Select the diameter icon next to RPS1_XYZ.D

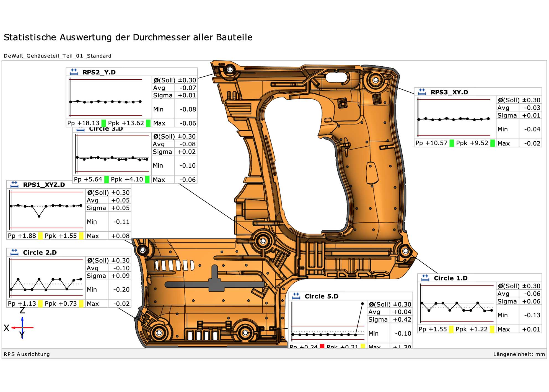pyautogui.click(x=14, y=184)
